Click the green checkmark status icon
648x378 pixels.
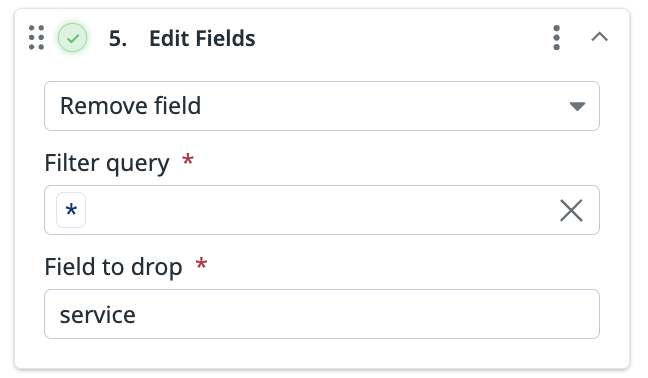(72, 38)
